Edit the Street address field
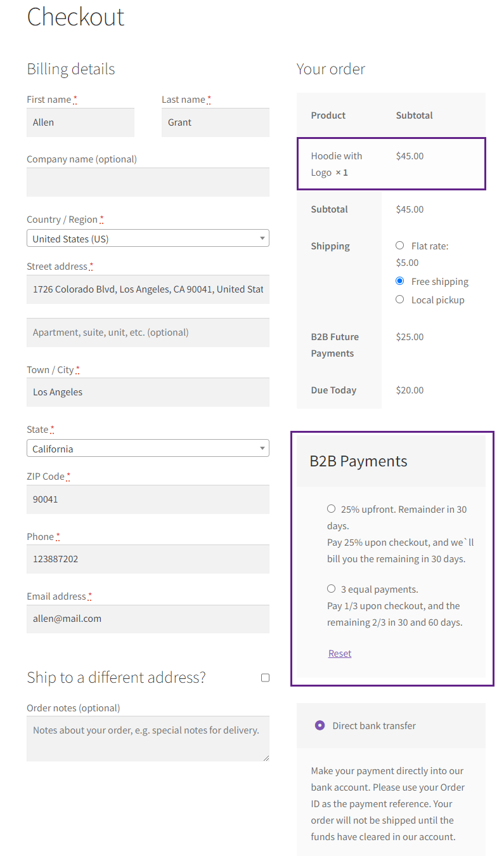The image size is (504, 856). point(148,289)
